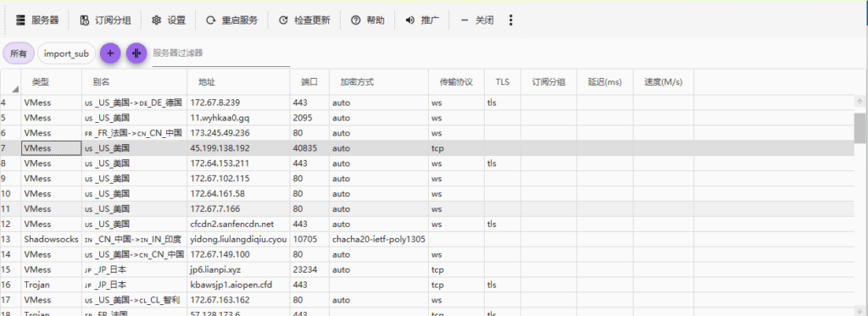Click the purple speed test waveform button

tap(136, 53)
